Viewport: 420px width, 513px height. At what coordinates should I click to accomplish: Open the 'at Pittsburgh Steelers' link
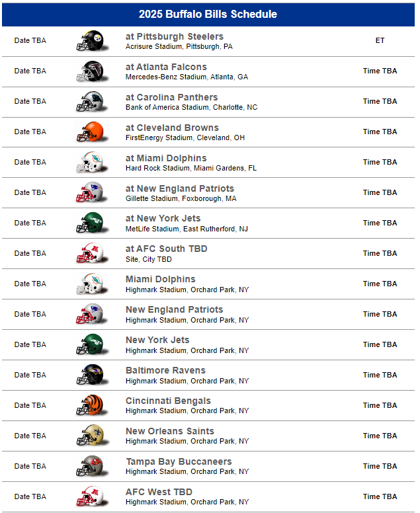tap(175, 36)
